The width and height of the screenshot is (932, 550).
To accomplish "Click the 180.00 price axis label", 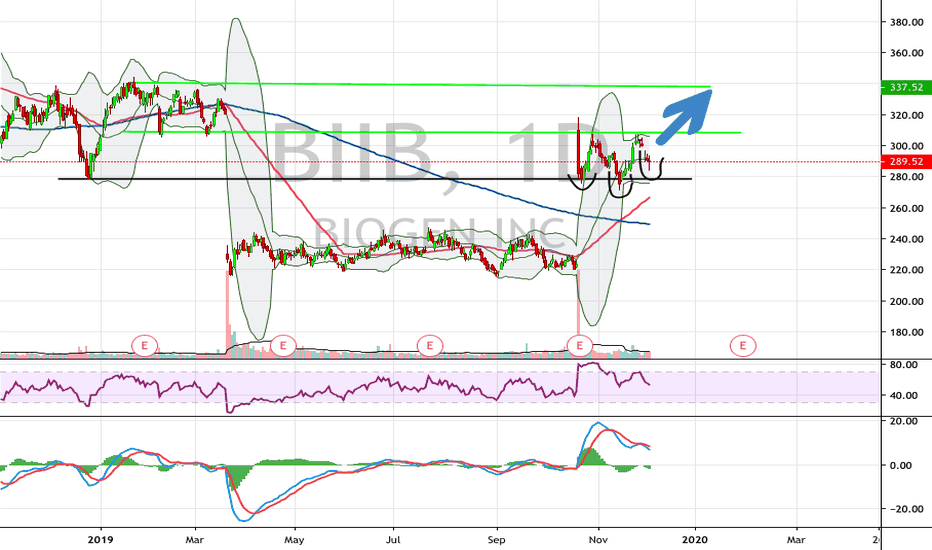I will [x=906, y=332].
